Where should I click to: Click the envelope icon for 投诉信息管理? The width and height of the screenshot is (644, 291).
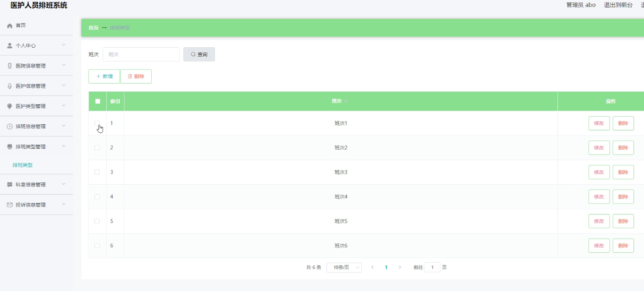pyautogui.click(x=9, y=205)
